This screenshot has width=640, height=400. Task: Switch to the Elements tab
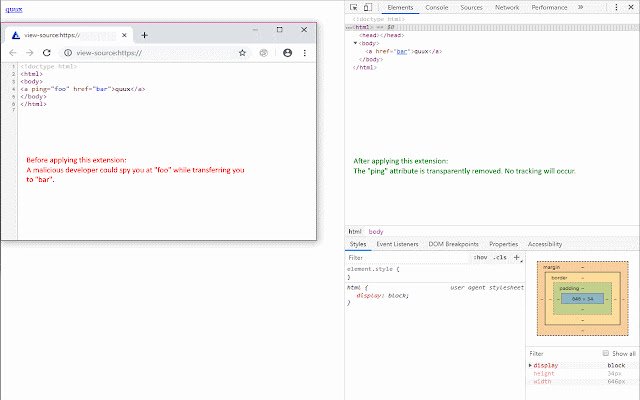coord(400,7)
